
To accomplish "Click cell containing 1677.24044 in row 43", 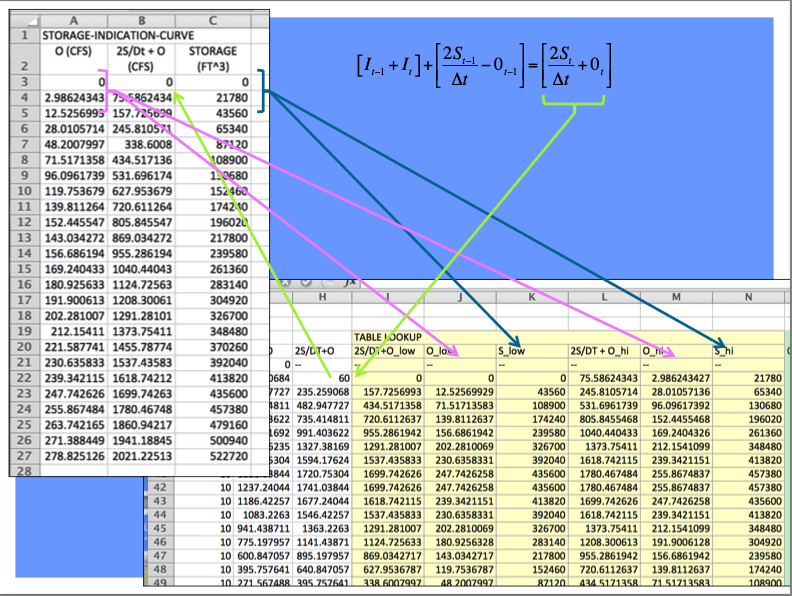I will (x=322, y=502).
